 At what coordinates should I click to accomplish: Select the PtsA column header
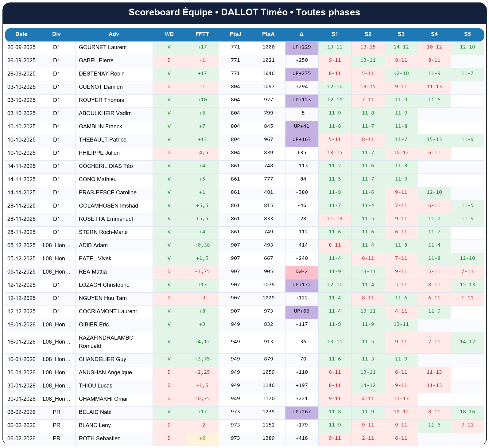268,34
